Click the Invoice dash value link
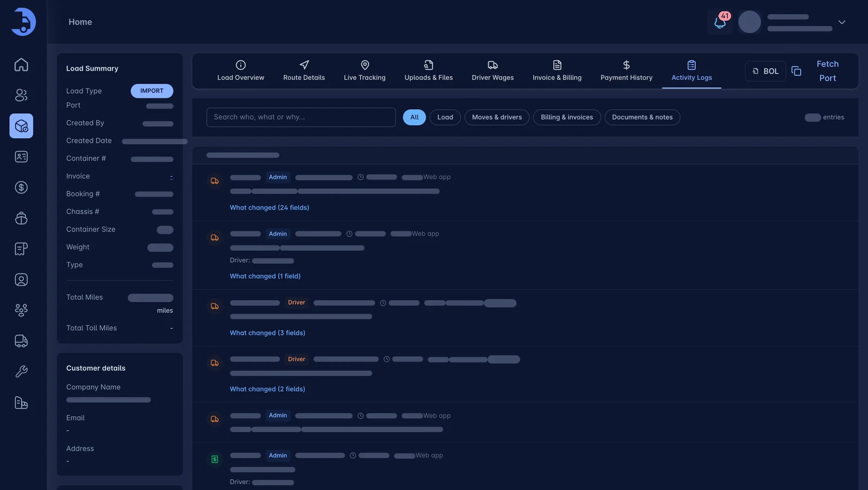Screen dimensions: 868x490 (x=171, y=177)
